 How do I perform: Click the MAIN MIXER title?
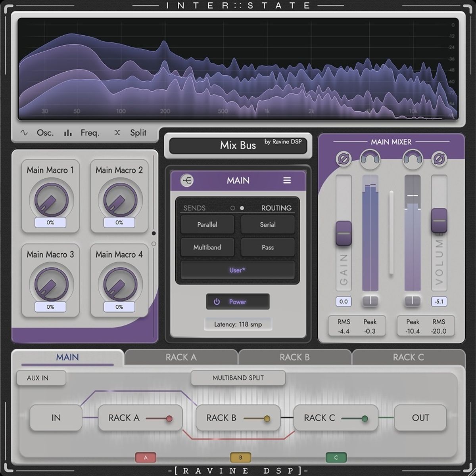tap(391, 142)
